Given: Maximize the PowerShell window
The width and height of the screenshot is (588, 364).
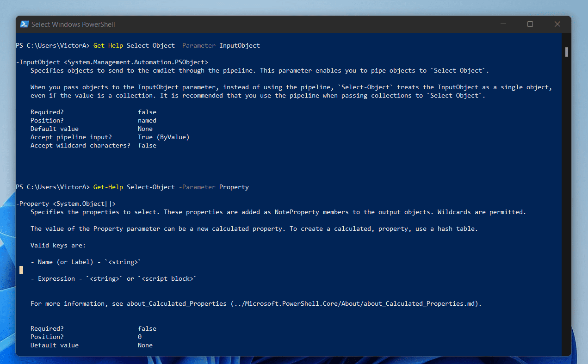Looking at the screenshot, I should coord(530,24).
